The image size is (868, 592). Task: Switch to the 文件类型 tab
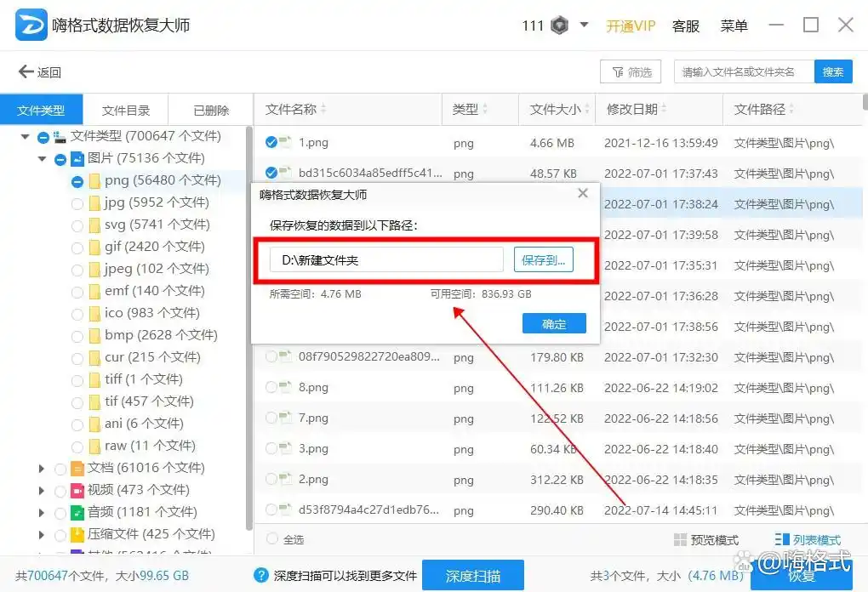(x=41, y=110)
